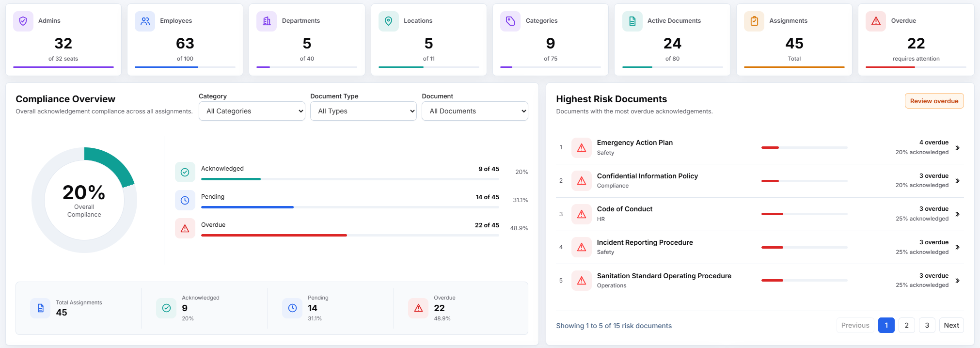Select page 2 in pagination
This screenshot has height=348, width=980.
pyautogui.click(x=906, y=325)
